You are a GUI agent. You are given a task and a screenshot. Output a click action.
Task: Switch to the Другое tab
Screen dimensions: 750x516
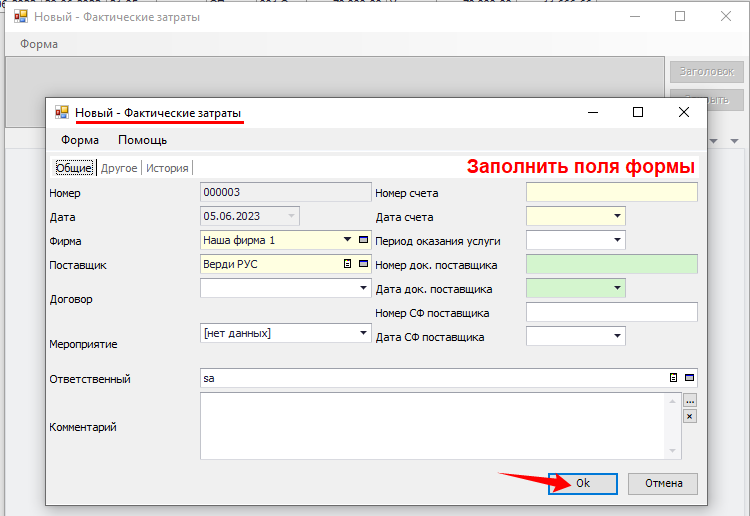[119, 168]
